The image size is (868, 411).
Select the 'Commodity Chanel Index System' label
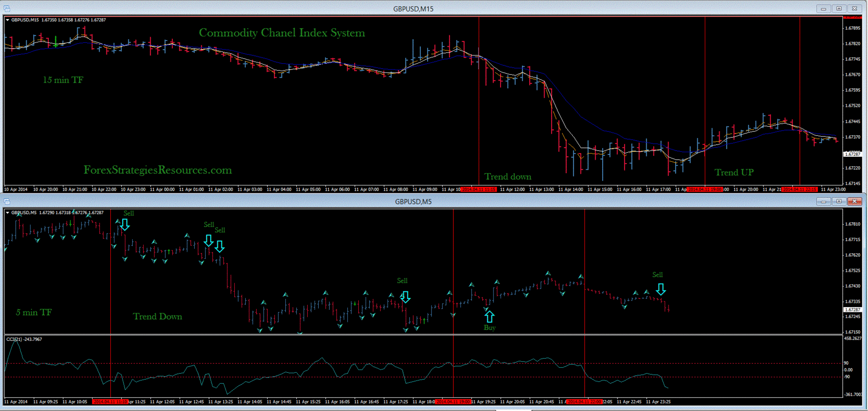(x=282, y=33)
